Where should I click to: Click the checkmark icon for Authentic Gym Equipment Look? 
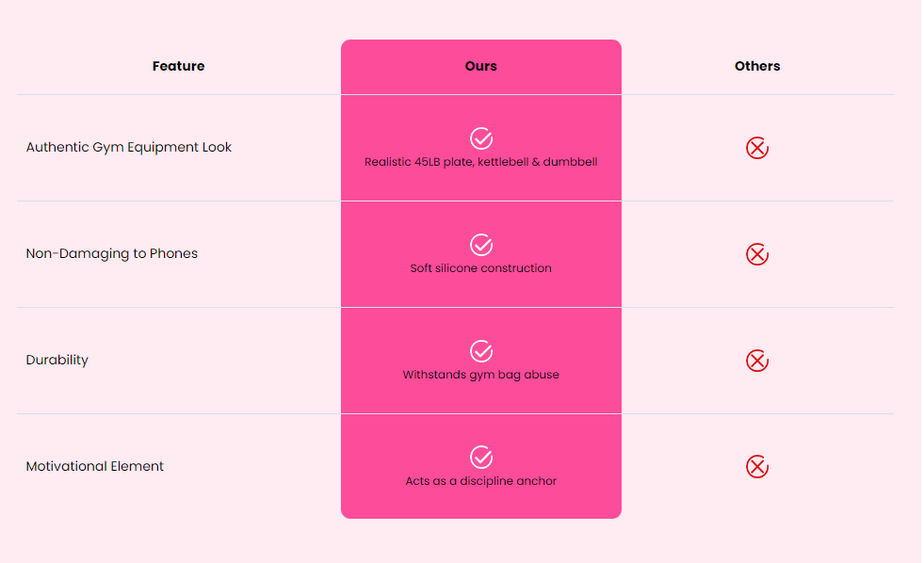[x=481, y=139]
